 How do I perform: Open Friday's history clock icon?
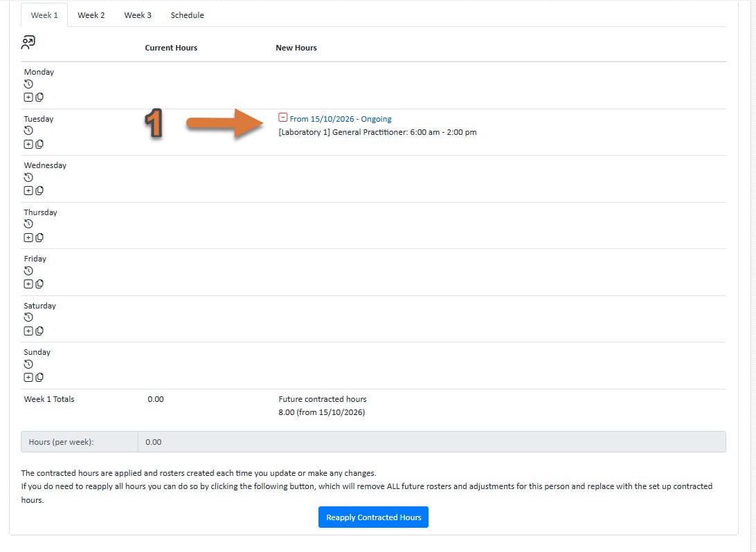(x=28, y=270)
